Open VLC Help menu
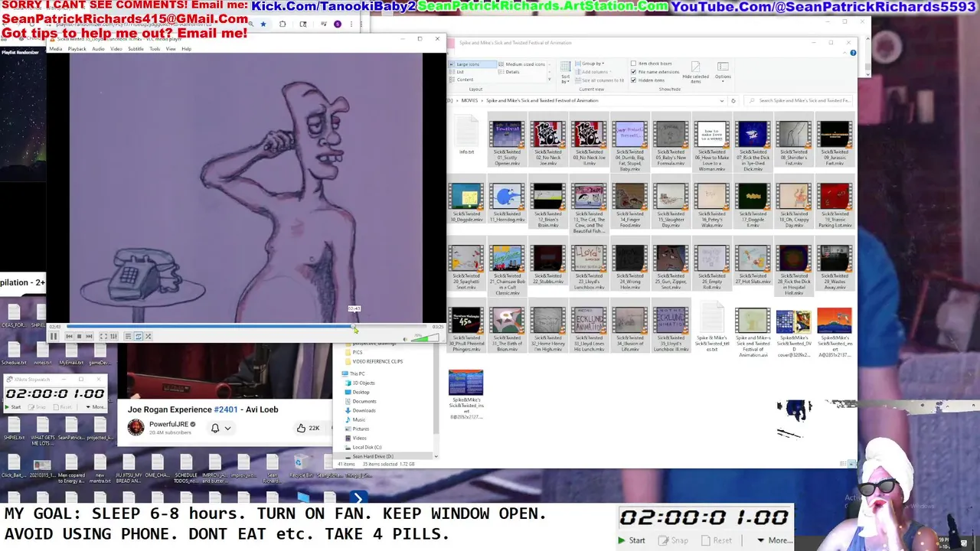The image size is (980, 551). pos(187,49)
